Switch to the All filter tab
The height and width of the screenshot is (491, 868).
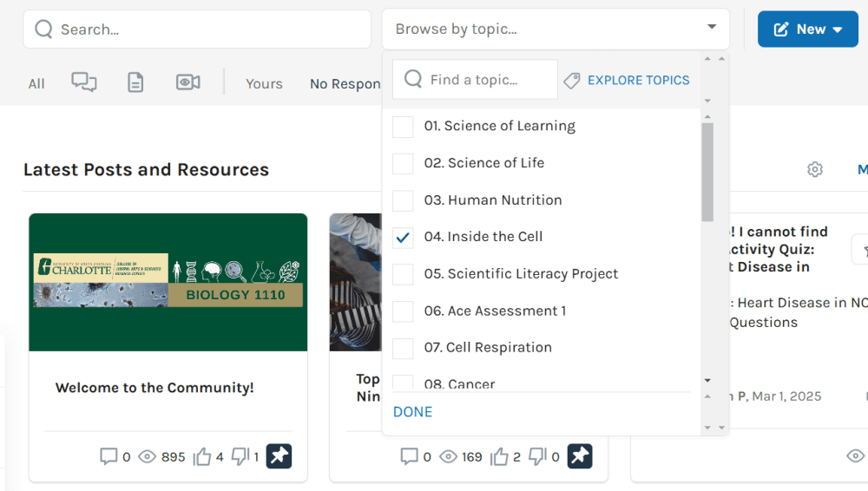[36, 84]
